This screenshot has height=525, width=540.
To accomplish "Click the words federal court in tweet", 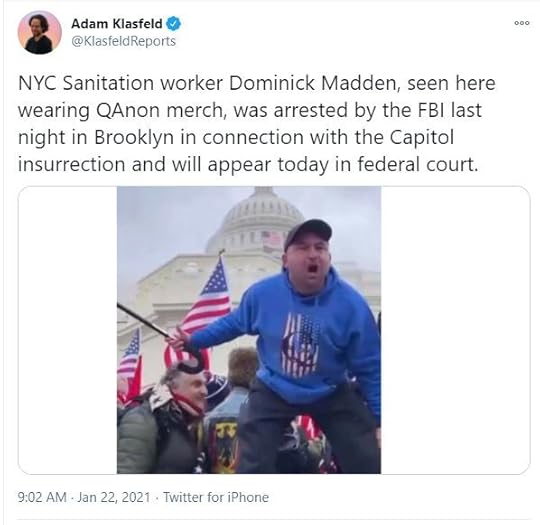I will click(x=417, y=164).
